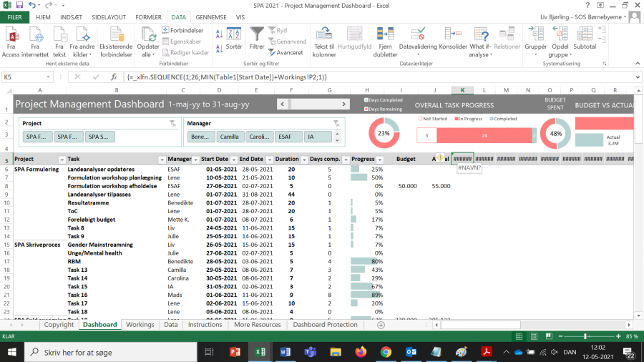
Task: Sort descending Z to A icon
Action: (220, 49)
